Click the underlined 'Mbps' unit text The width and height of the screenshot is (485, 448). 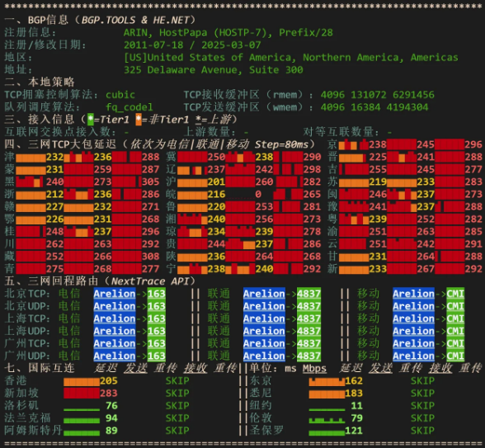coord(314,368)
